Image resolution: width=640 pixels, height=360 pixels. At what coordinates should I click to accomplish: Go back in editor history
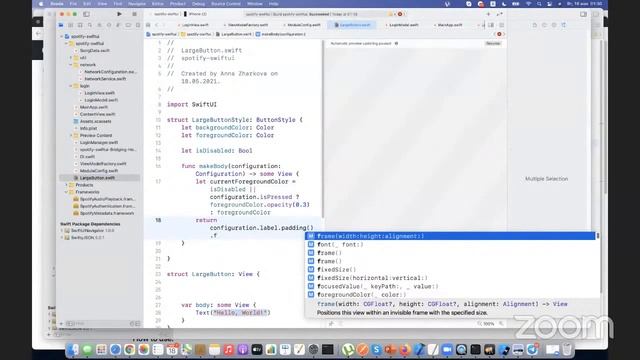coord(157,25)
